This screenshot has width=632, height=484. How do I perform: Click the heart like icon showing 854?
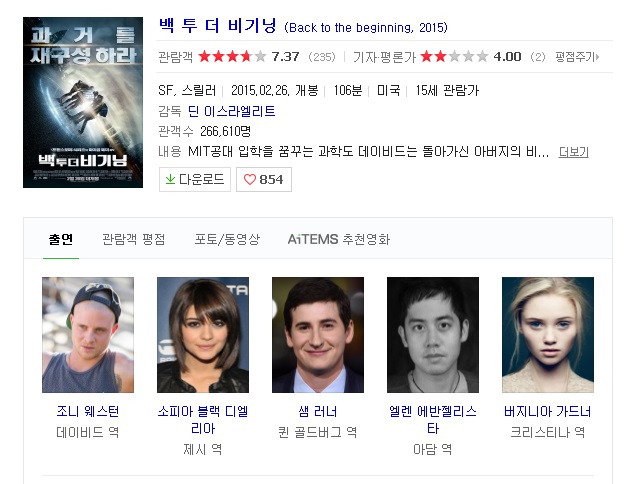pyautogui.click(x=250, y=179)
